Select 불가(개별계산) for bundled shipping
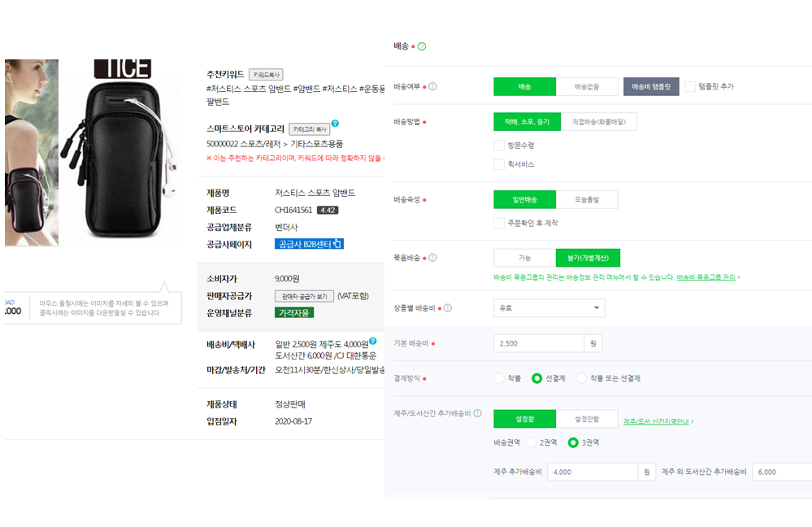This screenshot has width=812, height=527. (588, 258)
